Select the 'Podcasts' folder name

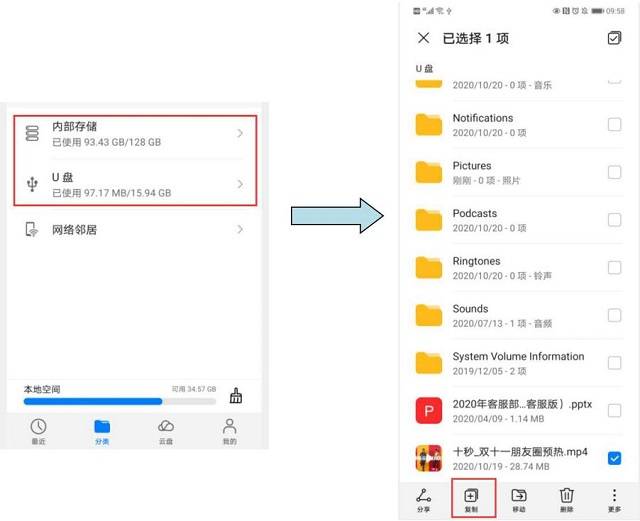pos(475,214)
